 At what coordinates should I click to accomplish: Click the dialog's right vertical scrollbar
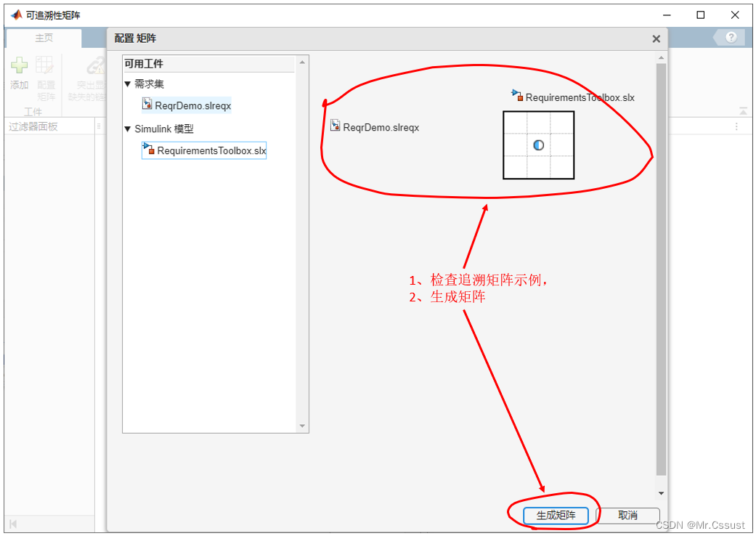point(661,270)
